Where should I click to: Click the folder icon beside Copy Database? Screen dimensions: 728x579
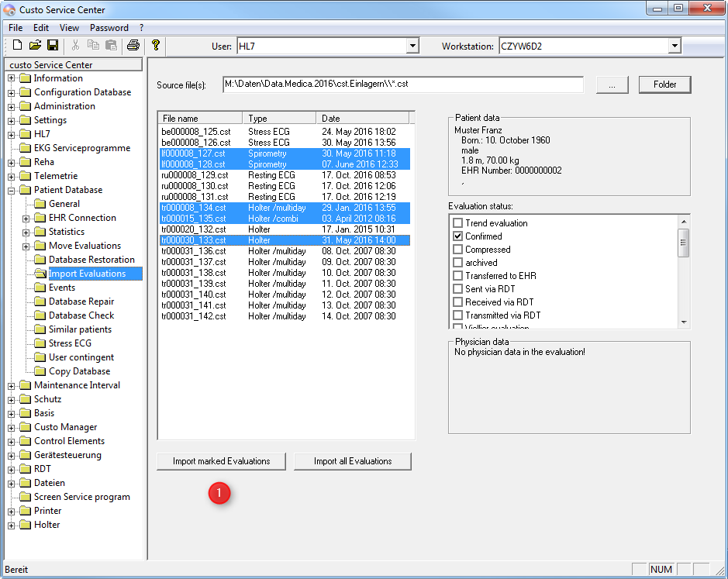(x=40, y=371)
